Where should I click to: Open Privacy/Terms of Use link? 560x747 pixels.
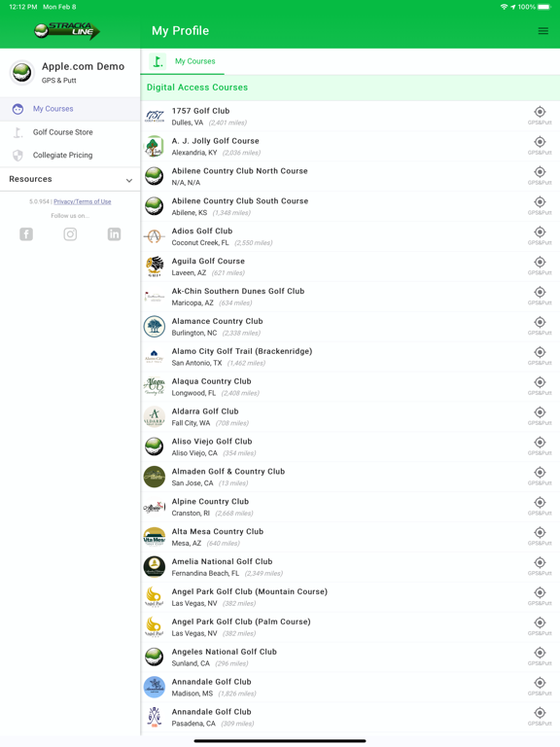(x=83, y=201)
